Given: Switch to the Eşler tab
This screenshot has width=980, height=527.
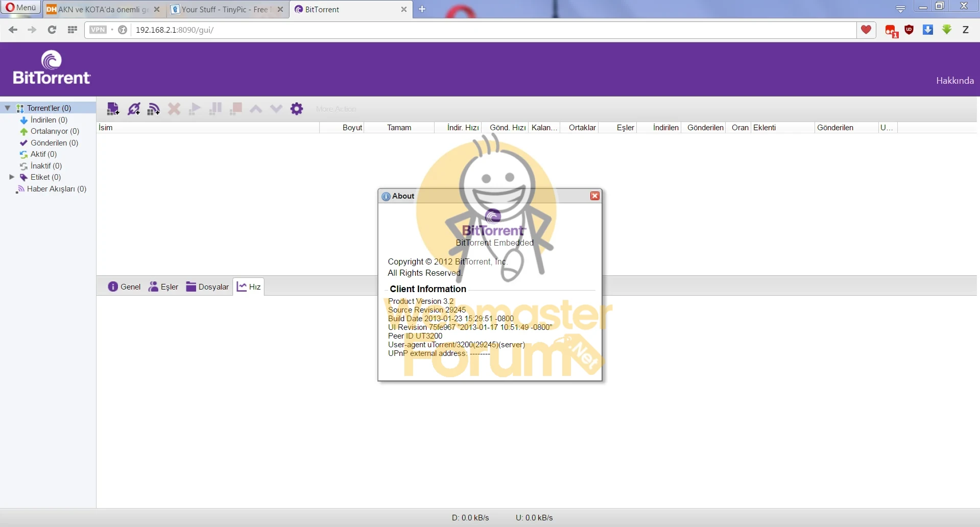Looking at the screenshot, I should click(163, 286).
